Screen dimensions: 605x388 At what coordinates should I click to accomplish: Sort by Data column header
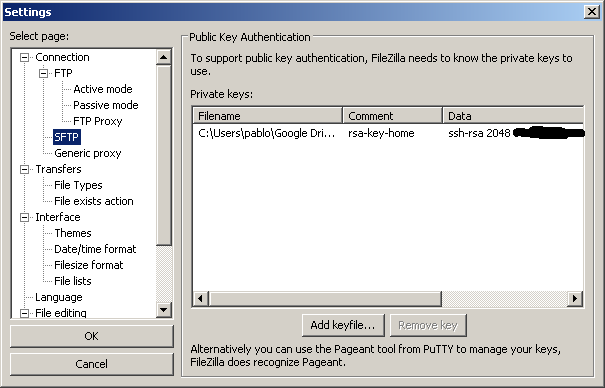(x=513, y=116)
